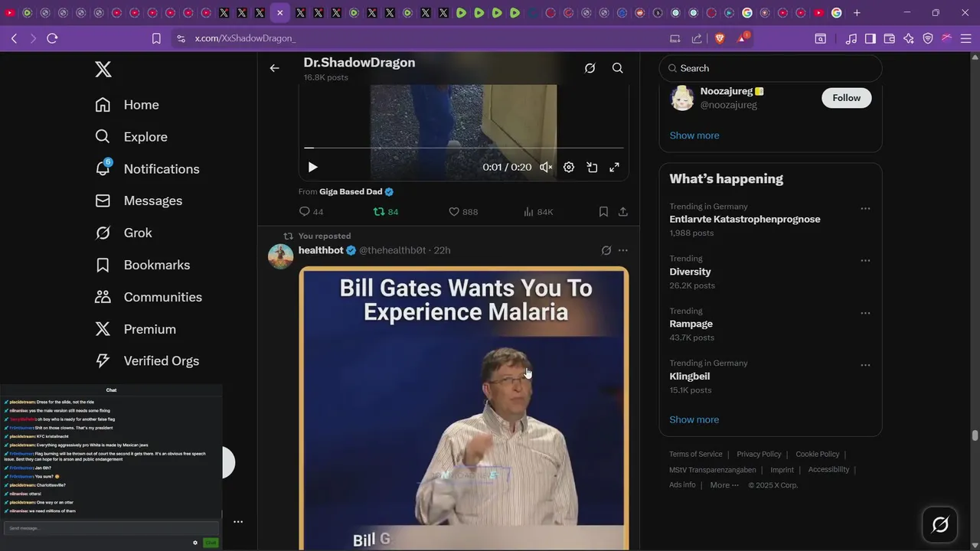Open Notifications in the sidebar
The width and height of the screenshot is (980, 551).
pos(147,169)
